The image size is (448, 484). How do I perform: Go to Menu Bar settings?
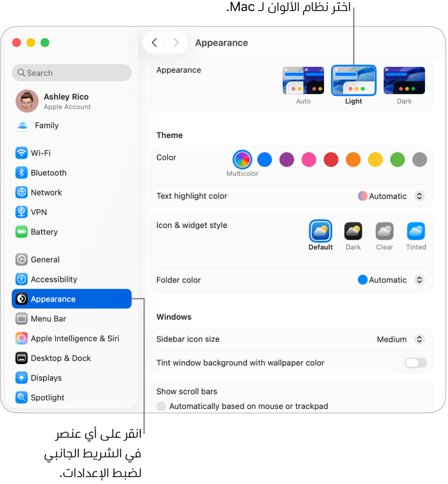click(72, 319)
